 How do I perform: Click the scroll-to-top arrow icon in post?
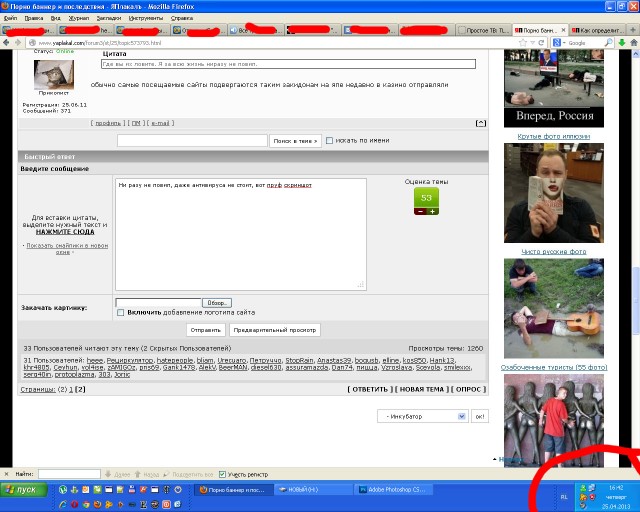481,123
